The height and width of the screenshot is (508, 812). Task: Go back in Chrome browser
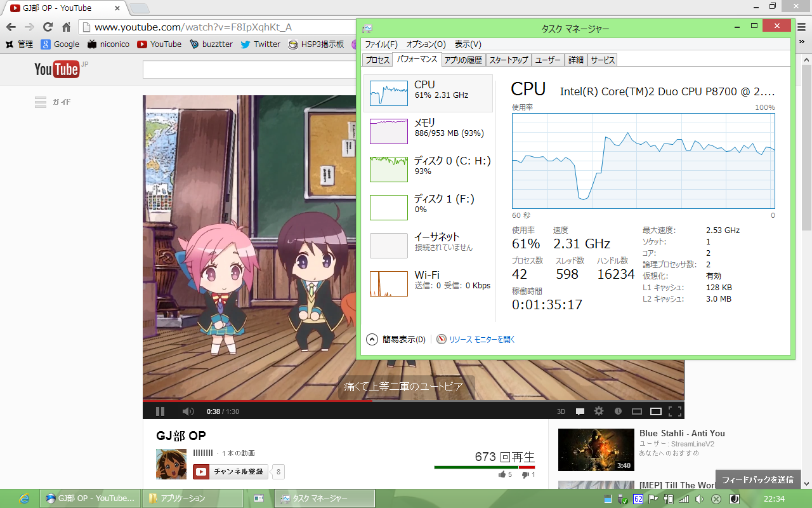click(11, 27)
